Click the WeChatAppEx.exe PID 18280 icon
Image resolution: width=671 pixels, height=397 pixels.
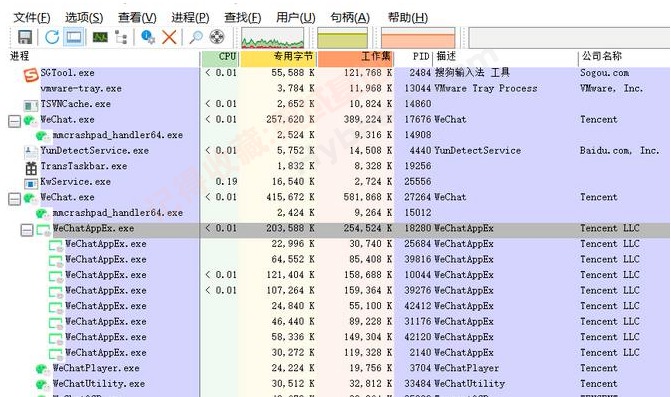(x=43, y=230)
